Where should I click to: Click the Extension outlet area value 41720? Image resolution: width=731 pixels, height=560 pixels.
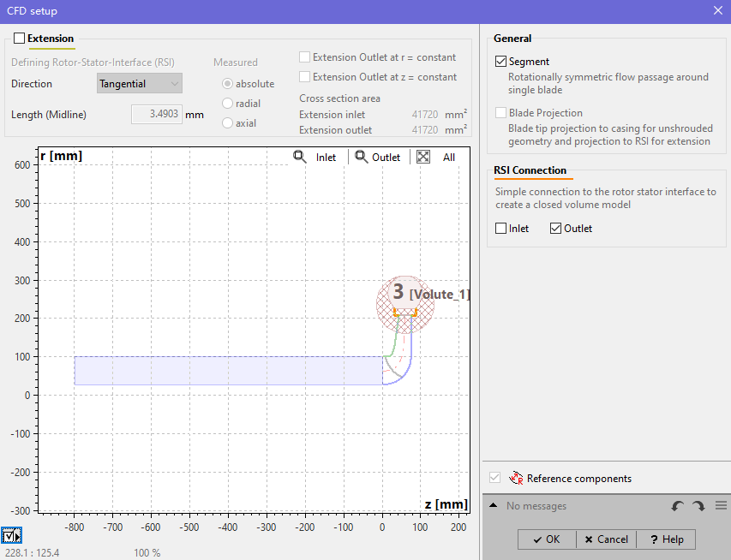(425, 130)
